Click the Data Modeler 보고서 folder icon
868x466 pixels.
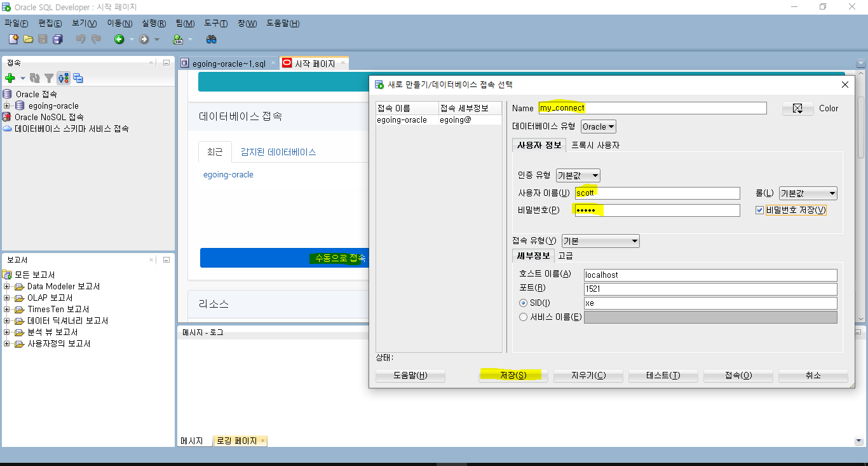click(20, 287)
